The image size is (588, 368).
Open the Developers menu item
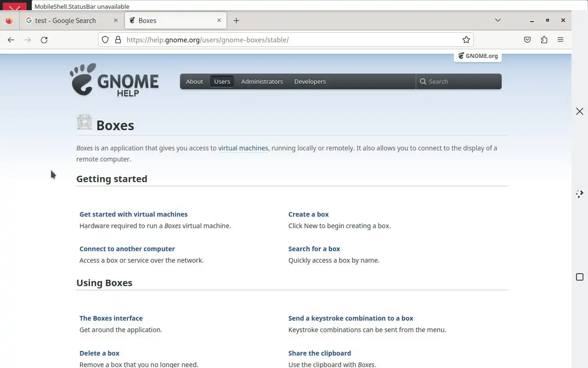point(310,81)
